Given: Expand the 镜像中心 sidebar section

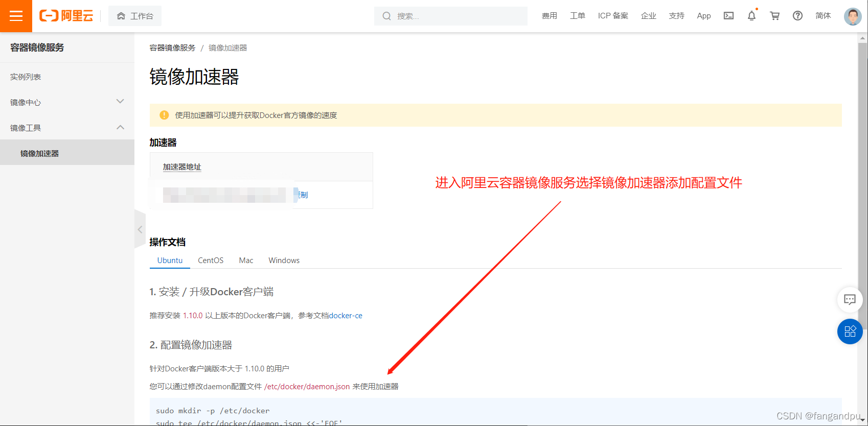Looking at the screenshot, I should point(67,102).
